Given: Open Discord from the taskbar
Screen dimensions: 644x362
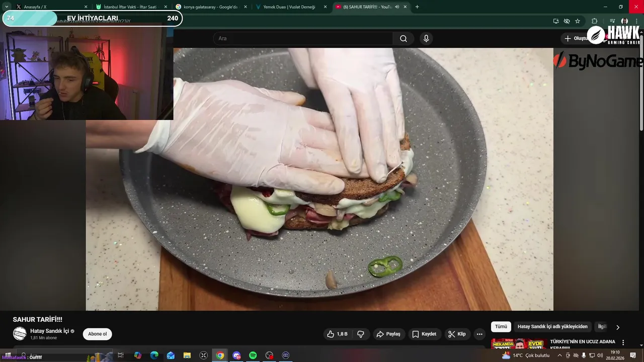Looking at the screenshot, I should coord(236,355).
